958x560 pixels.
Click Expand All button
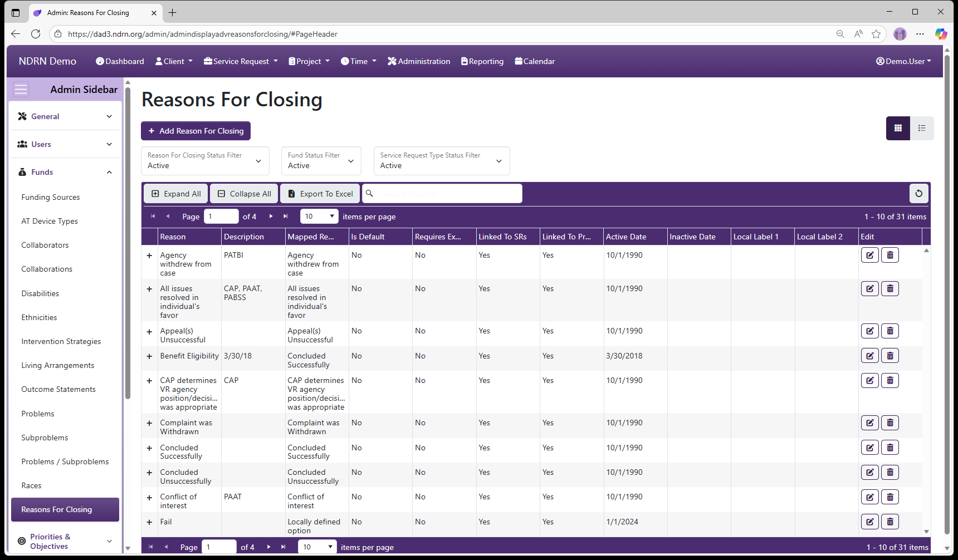[176, 194]
